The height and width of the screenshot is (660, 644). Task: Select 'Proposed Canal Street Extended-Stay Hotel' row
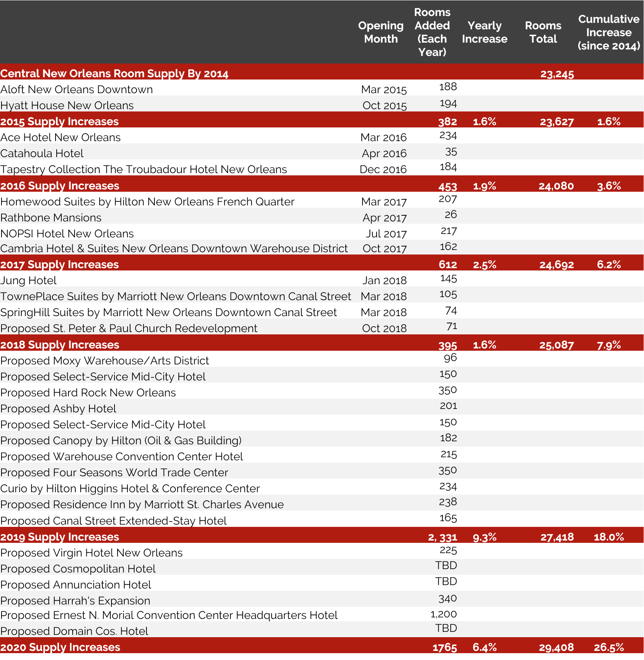tap(113, 521)
